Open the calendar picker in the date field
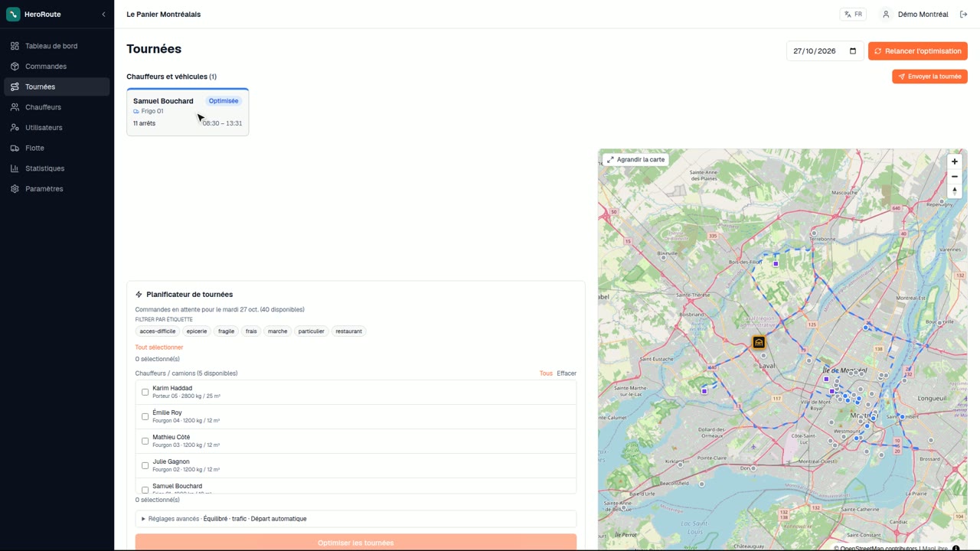This screenshot has height=551, width=980. pos(853,51)
